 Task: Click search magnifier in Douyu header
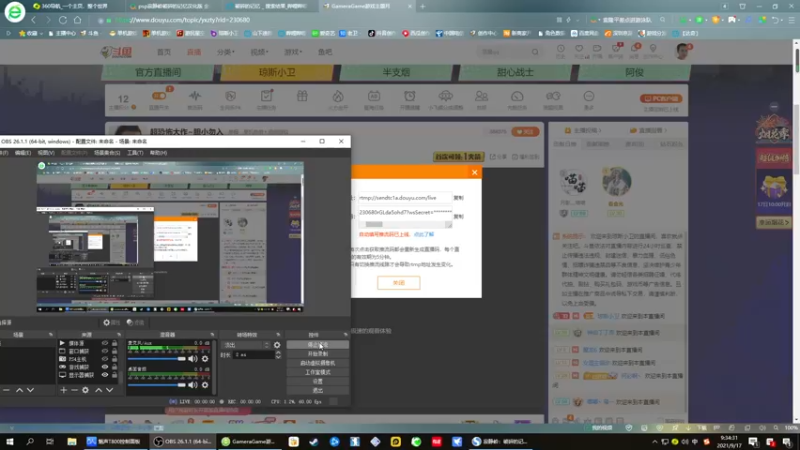tap(535, 52)
